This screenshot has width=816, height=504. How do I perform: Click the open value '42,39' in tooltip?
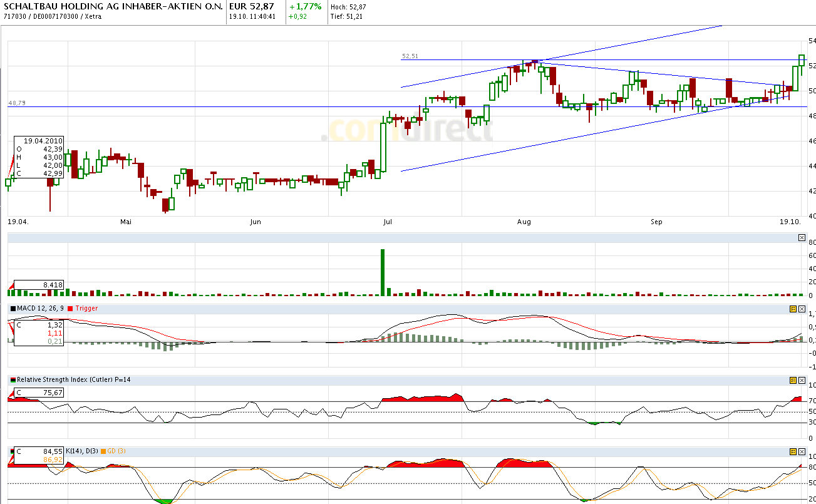pyautogui.click(x=53, y=149)
